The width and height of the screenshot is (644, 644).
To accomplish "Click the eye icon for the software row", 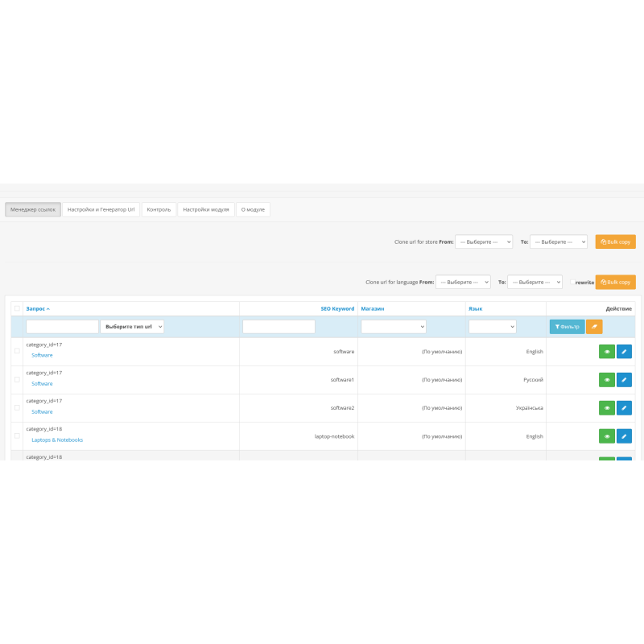I will (607, 352).
